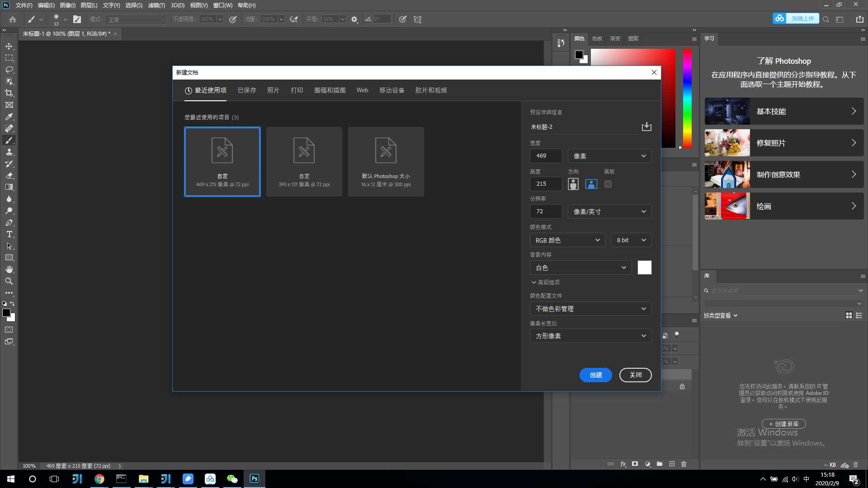Select the Zoom tool
868x488 pixels.
(9, 281)
